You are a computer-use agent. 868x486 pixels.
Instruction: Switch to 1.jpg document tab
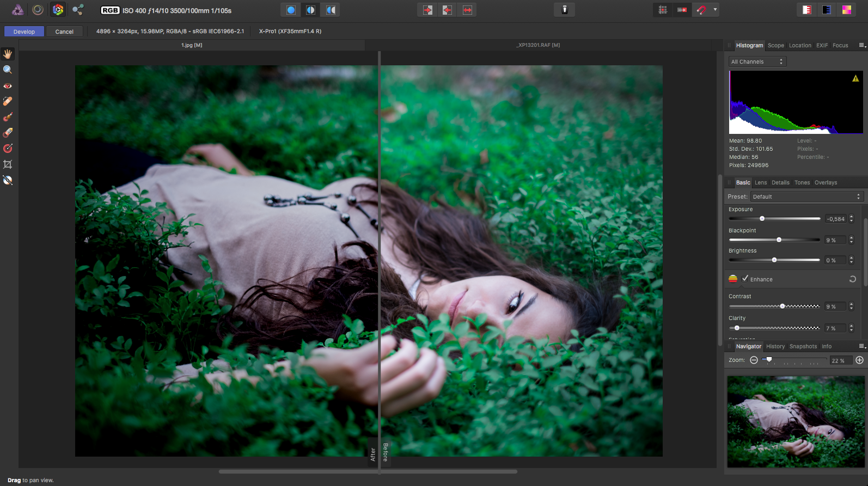coord(192,45)
